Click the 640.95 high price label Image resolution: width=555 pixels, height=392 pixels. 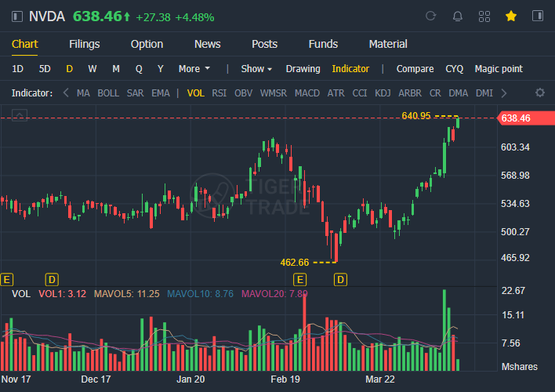(416, 116)
